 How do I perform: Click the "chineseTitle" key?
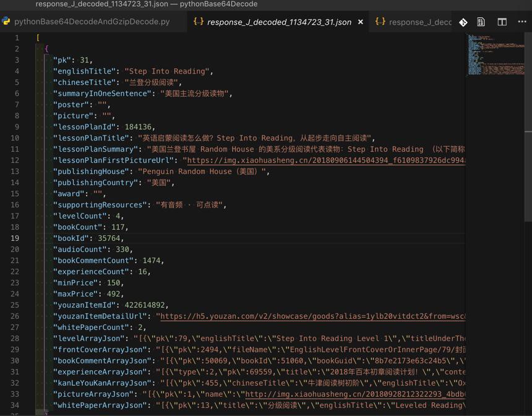click(84, 82)
